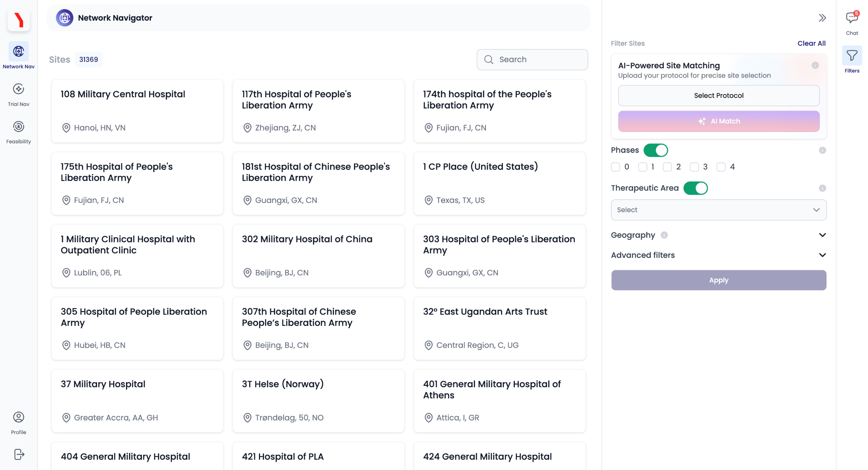Collapse filter panel with double chevron
The width and height of the screenshot is (868, 470).
[822, 18]
